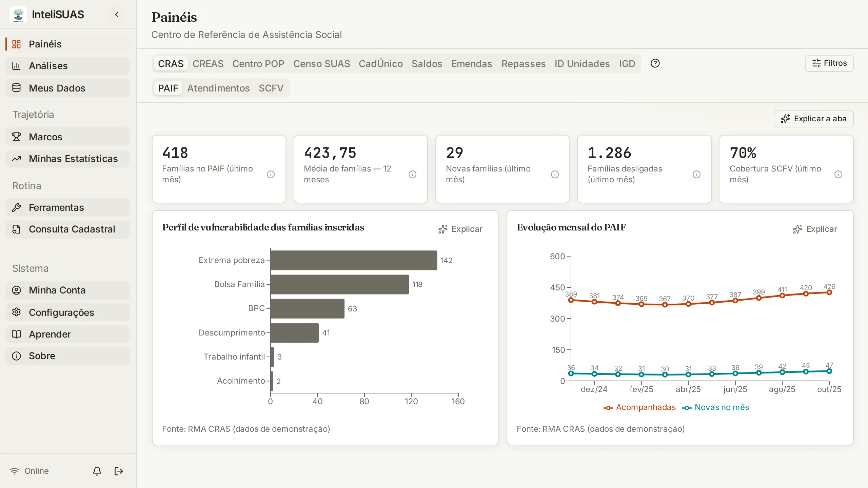Screen dimensions: 868x488
Task: Click the Meus Dados database icon
Action: coord(16,88)
